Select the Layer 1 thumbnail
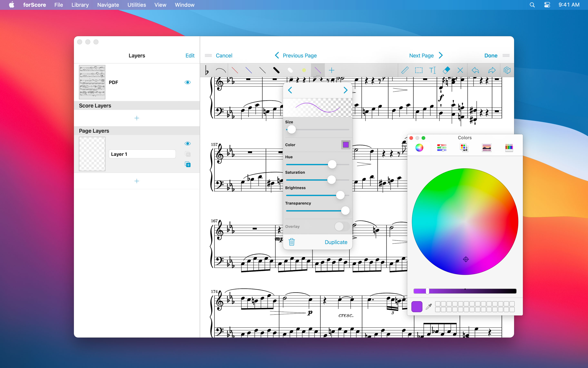Viewport: 588px width, 368px height. point(92,154)
